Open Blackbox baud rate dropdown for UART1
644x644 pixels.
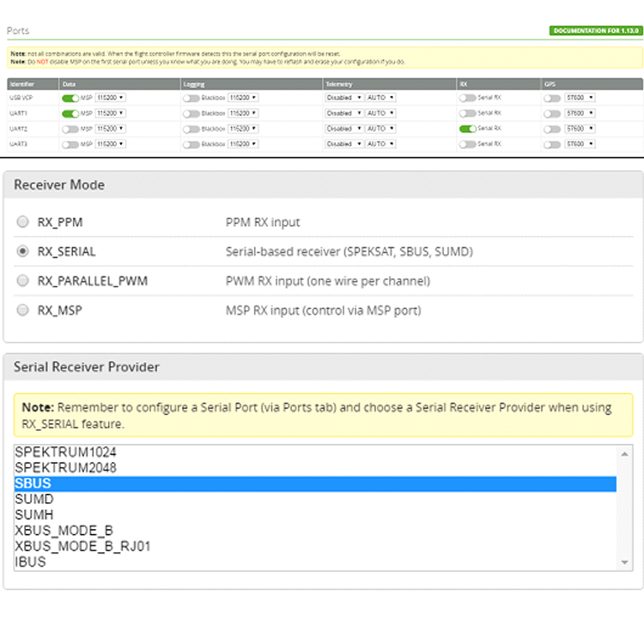243,113
